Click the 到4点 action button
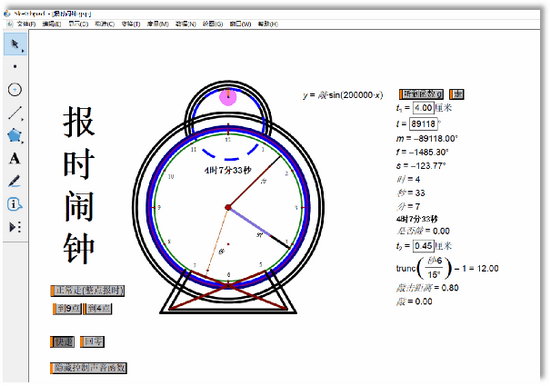Viewport: 550px width, 386px height. tap(98, 309)
